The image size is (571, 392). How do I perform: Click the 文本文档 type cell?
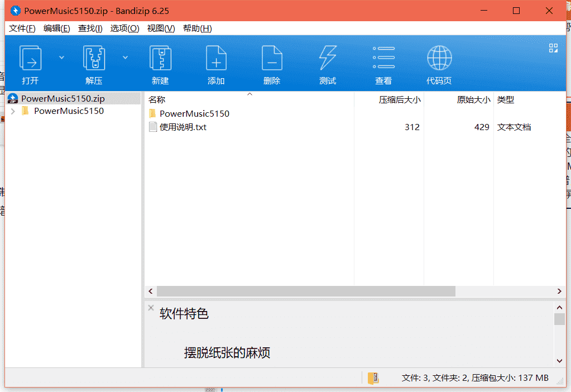[x=514, y=127]
